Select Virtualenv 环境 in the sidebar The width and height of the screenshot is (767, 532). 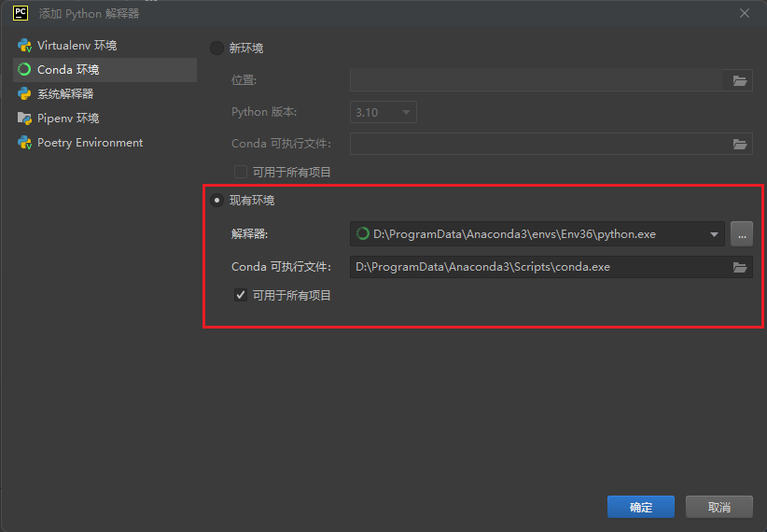click(105, 46)
